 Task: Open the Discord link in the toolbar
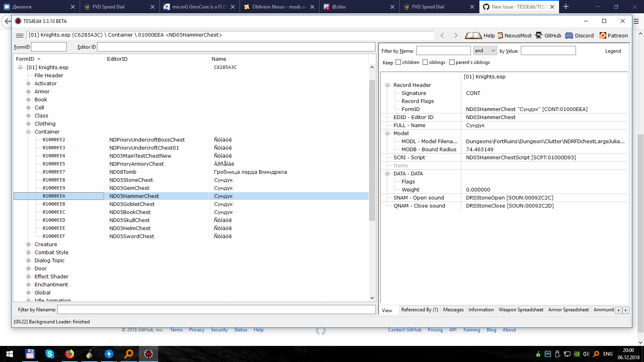point(579,35)
